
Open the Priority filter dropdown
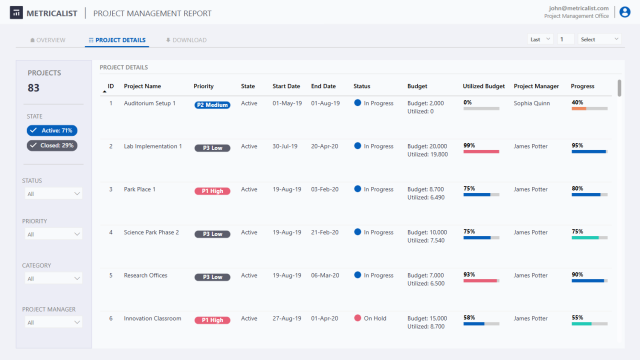coord(53,234)
